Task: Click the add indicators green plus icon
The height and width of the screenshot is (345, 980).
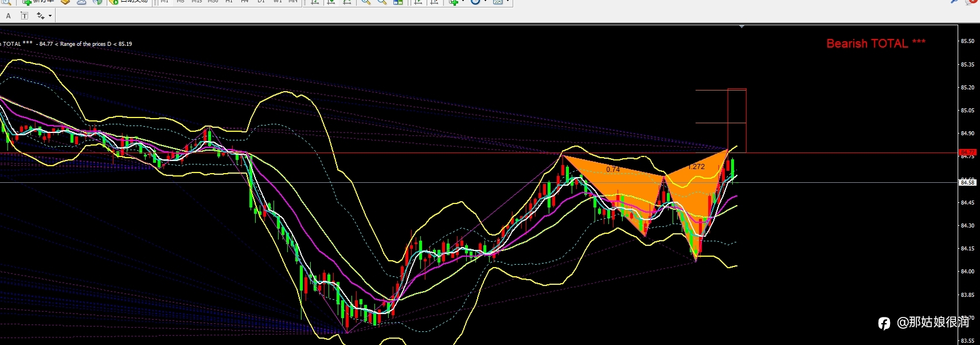Action: point(454,2)
